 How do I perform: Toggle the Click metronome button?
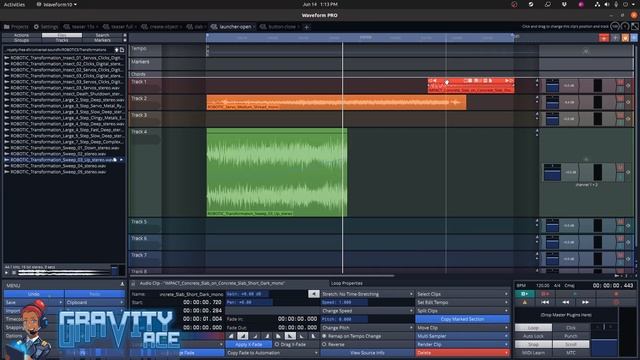coord(571,328)
